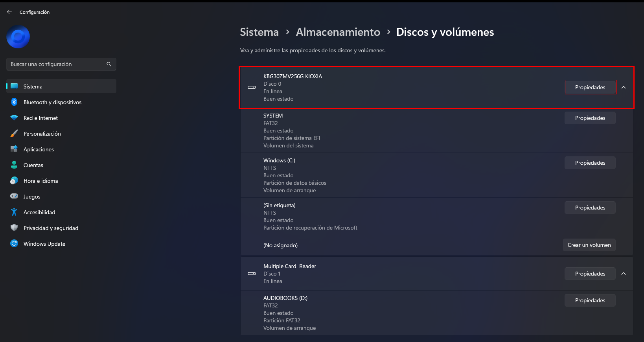644x342 pixels.
Task: Open Propiedades for Windows (C:) volume
Action: coord(590,163)
